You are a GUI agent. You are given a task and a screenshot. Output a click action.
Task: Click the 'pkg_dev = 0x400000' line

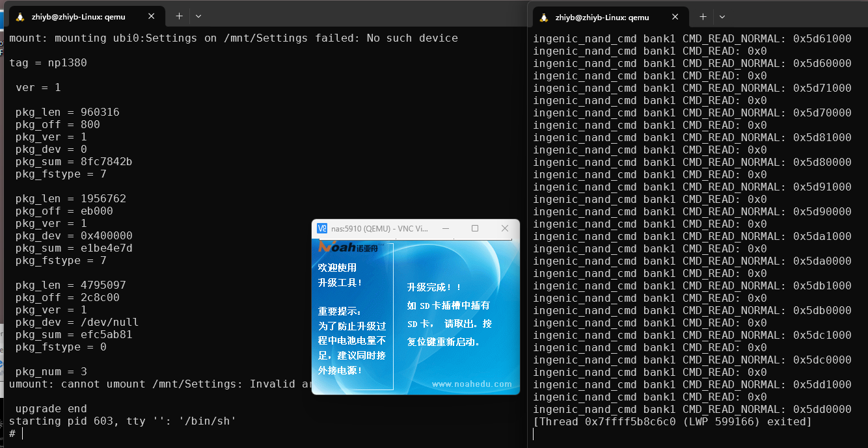pos(74,236)
